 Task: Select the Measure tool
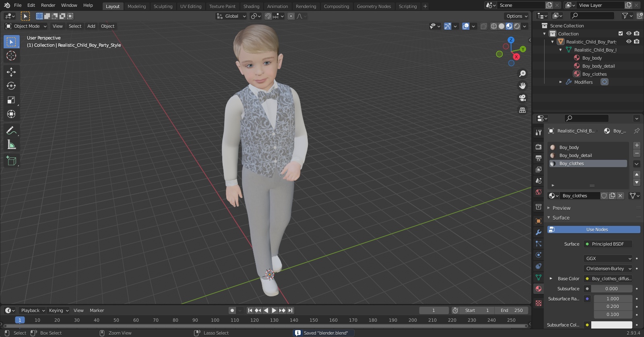(11, 145)
